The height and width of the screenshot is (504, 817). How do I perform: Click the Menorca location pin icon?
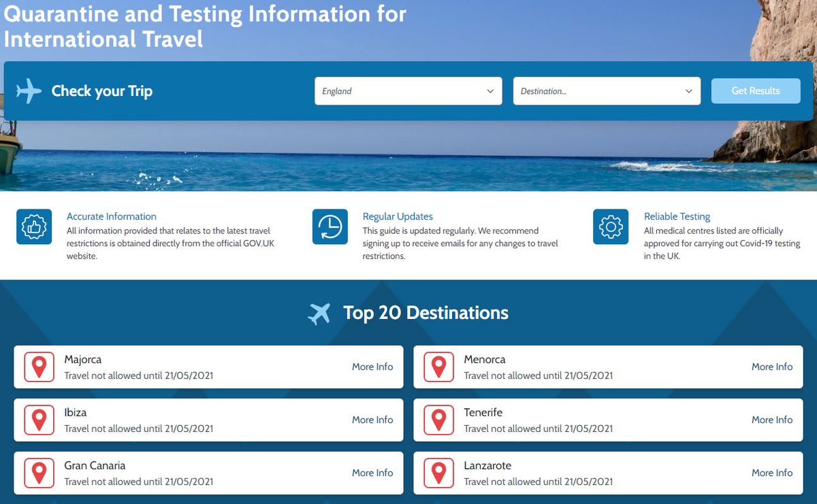(439, 367)
